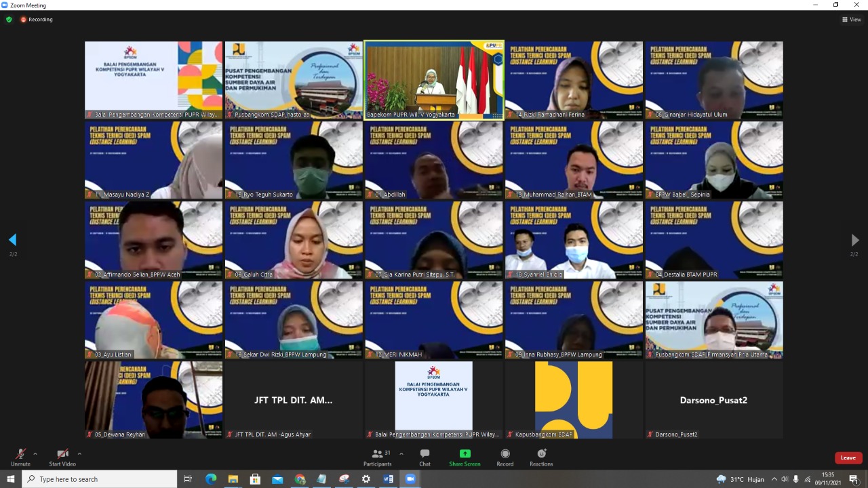Select 15_Ryo Teguh Sukarto video tile
Screen dimensions: 868x488
coord(294,160)
